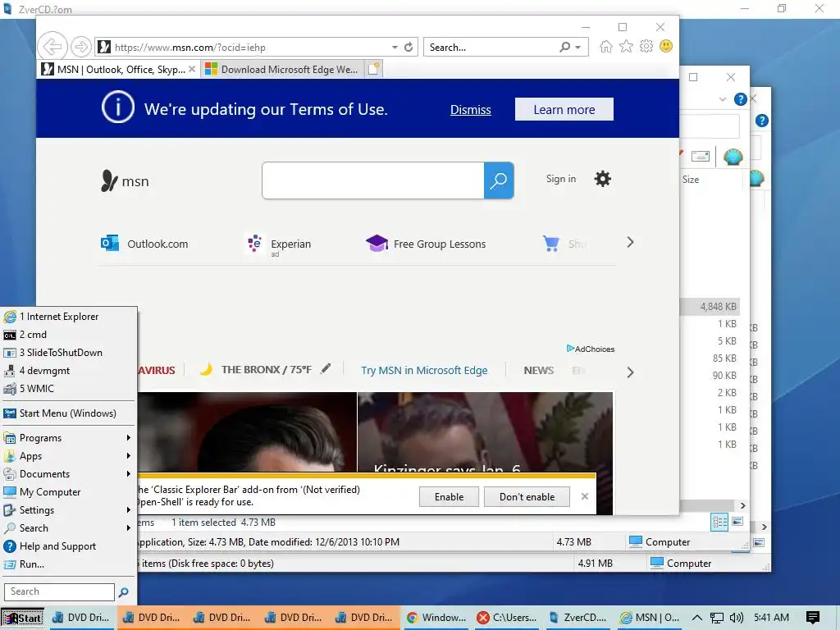The width and height of the screenshot is (840, 630).
Task: Click the Forward navigation arrow
Action: pyautogui.click(x=81, y=47)
